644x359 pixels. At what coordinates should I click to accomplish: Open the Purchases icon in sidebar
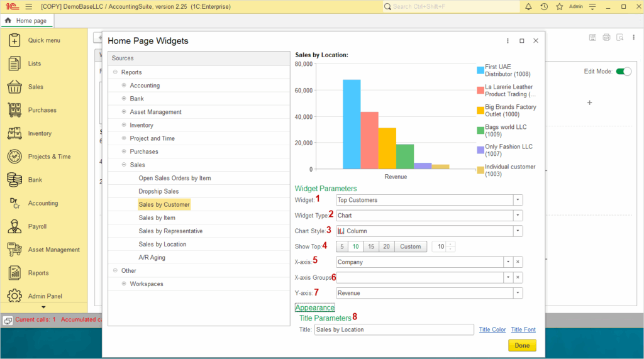pyautogui.click(x=14, y=110)
